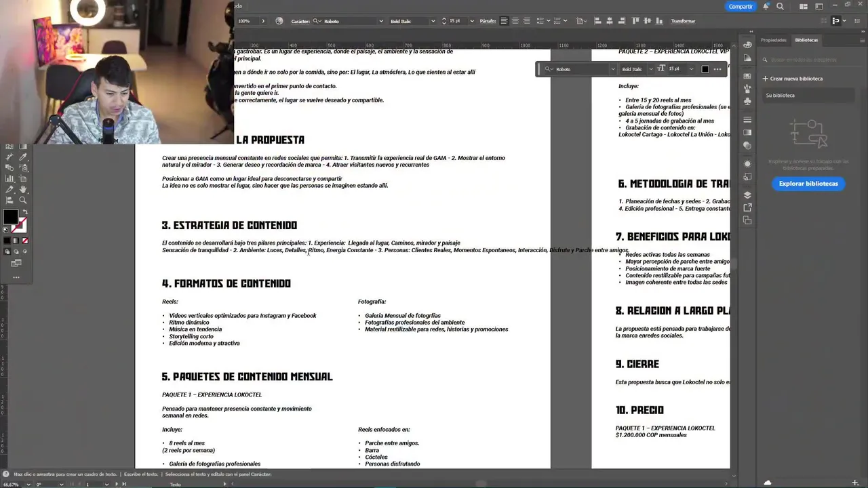This screenshot has height=488, width=868.
Task: Open the Carácter panel link
Action: pyautogui.click(x=300, y=21)
